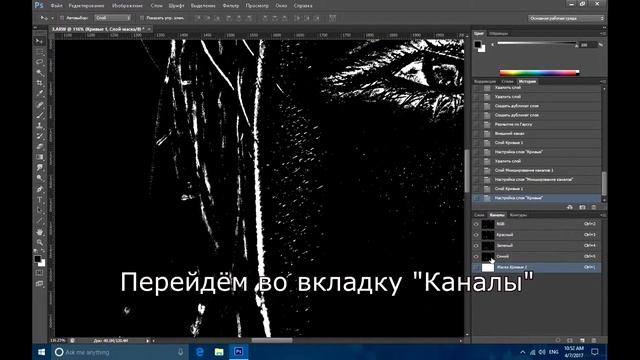Click save selection as channel icon
Image resolution: width=640 pixels, height=360 pixels.
pyautogui.click(x=570, y=340)
